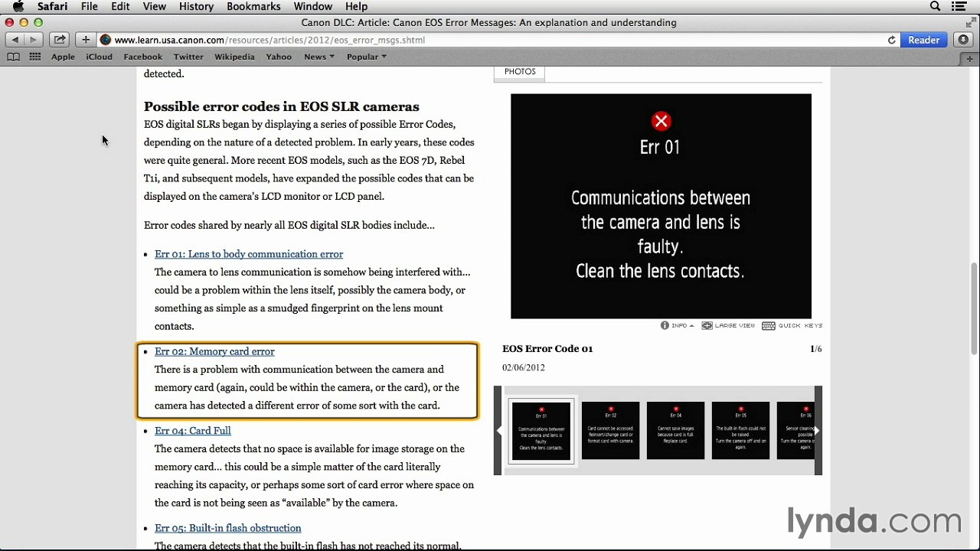Click the page vertical scrollbar thumb
This screenshot has height=551, width=980.
tap(975, 308)
